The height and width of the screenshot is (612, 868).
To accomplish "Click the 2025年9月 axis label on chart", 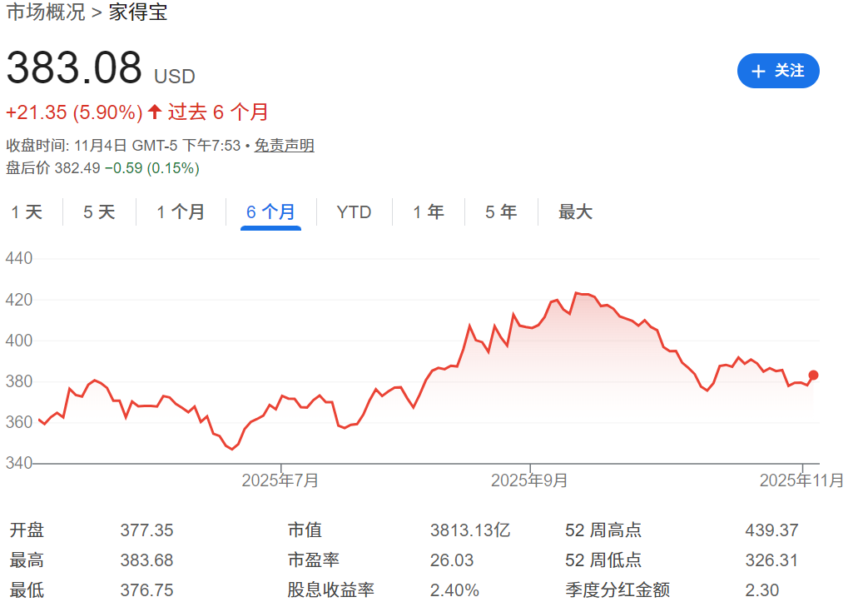I will click(x=528, y=480).
